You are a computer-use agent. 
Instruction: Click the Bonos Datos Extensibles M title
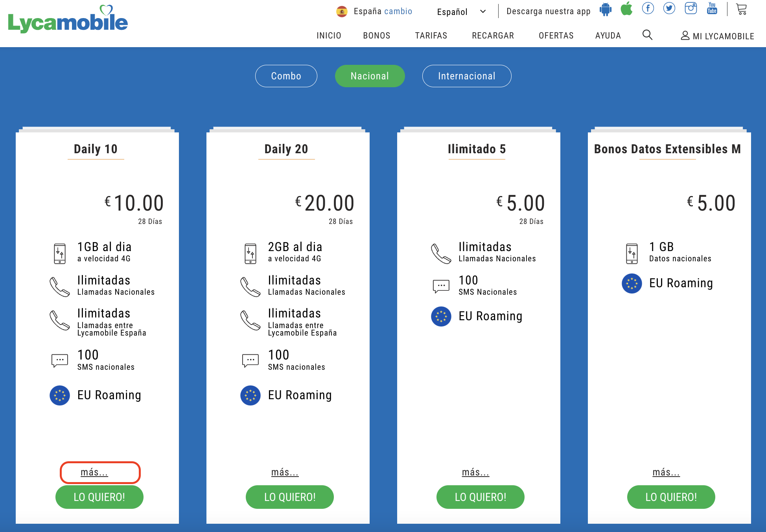point(668,149)
